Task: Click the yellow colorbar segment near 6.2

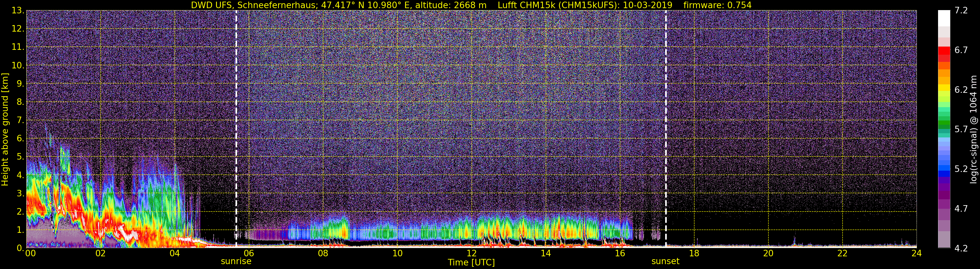Action: point(944,88)
